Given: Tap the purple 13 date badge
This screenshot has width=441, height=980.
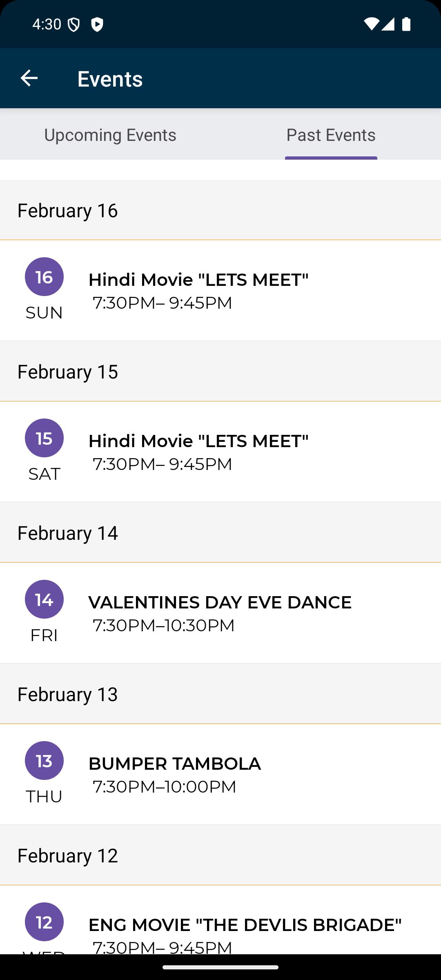Looking at the screenshot, I should (x=44, y=761).
